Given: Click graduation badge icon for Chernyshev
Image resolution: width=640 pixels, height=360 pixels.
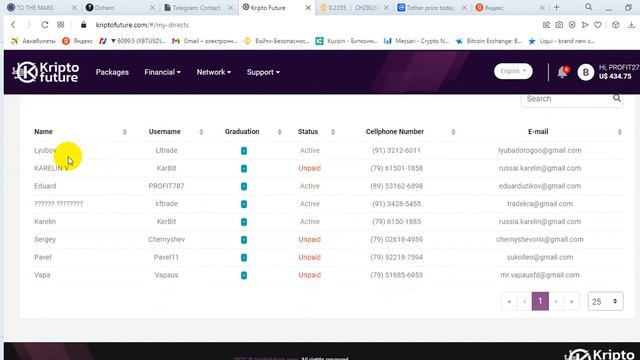Looking at the screenshot, I should point(244,240).
